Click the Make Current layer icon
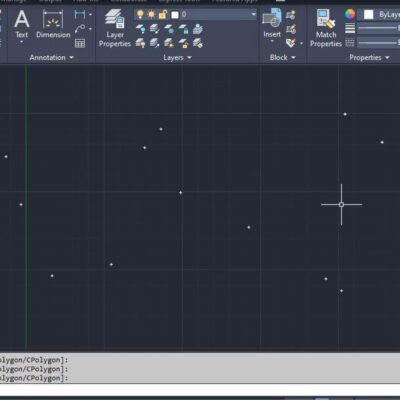Viewport: 400px width, 400px height. coord(198,29)
